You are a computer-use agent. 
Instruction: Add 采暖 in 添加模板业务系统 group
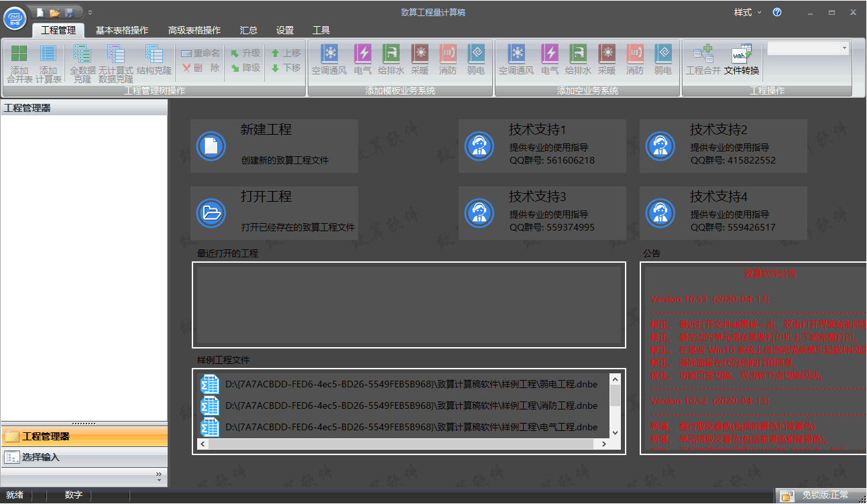[x=420, y=60]
